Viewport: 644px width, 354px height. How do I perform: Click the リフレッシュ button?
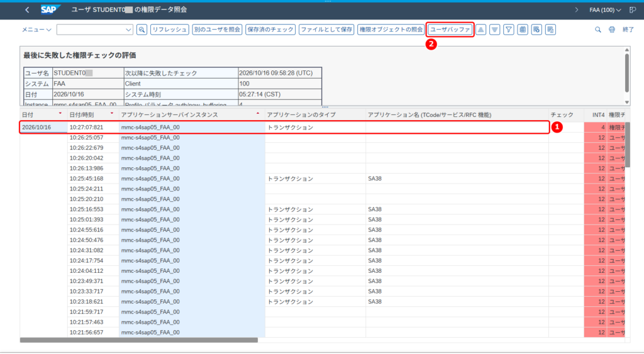(170, 30)
